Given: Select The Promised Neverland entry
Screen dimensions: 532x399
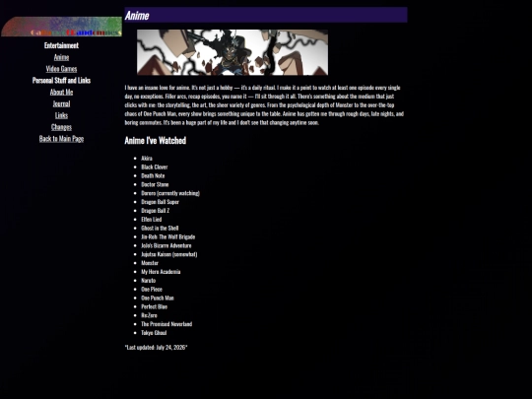Looking at the screenshot, I should 166,324.
